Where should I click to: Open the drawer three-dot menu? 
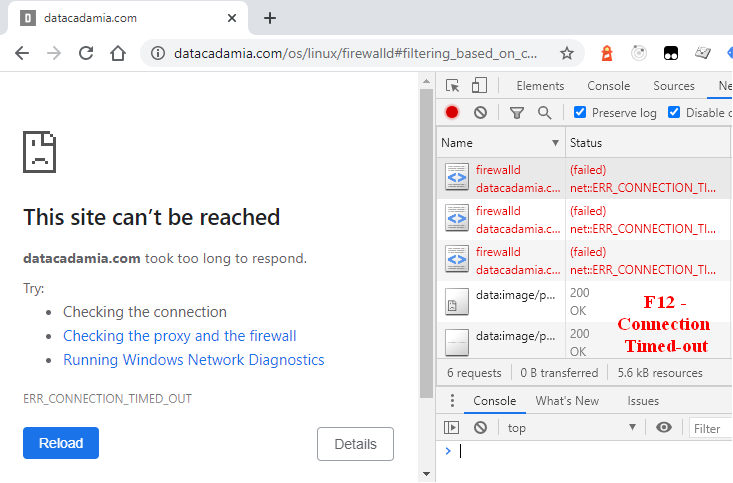click(x=452, y=401)
